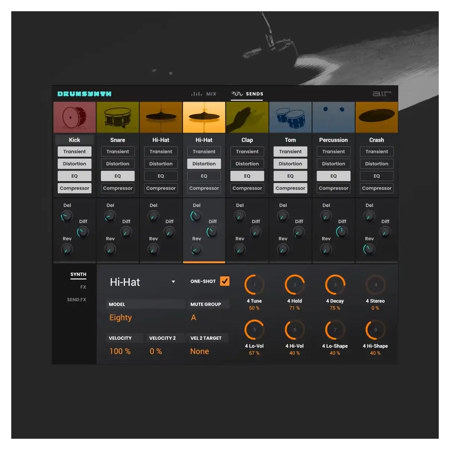Image resolution: width=450 pixels, height=450 pixels.
Task: Click the 4 Hold knob
Action: click(295, 285)
